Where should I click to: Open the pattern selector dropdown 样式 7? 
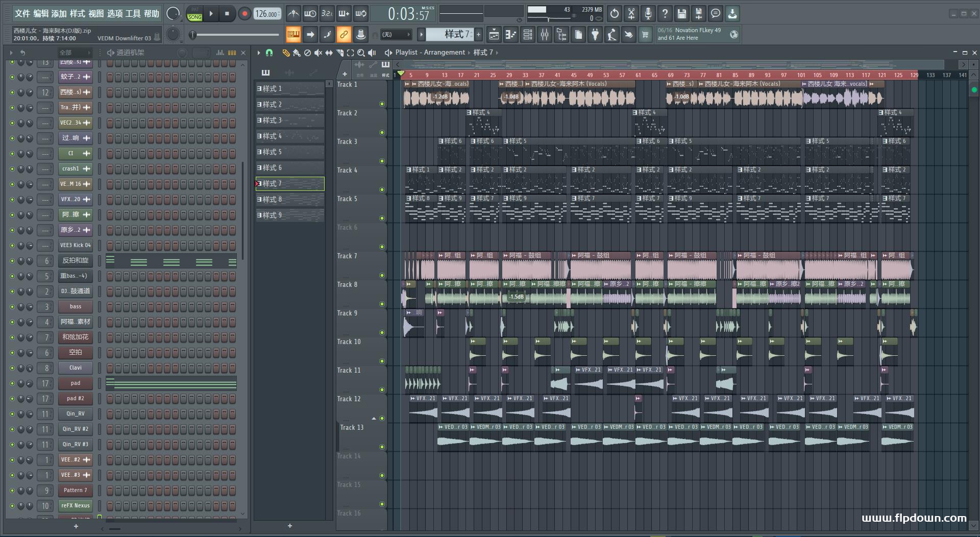pyautogui.click(x=450, y=34)
